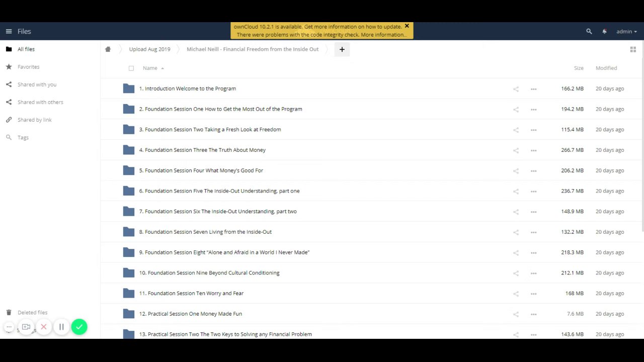
Task: Open the admin user dropdown
Action: pos(626,31)
